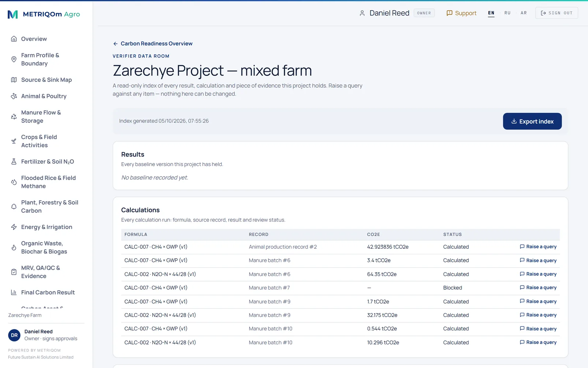Image resolution: width=588 pixels, height=368 pixels.
Task: Click the FORMULA column header
Action: point(136,234)
